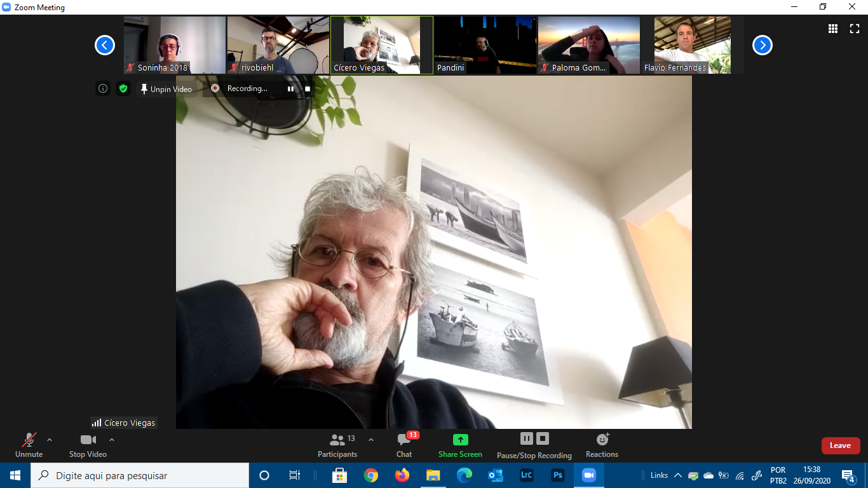
Task: Expand the arrow next to Participants
Action: [371, 440]
